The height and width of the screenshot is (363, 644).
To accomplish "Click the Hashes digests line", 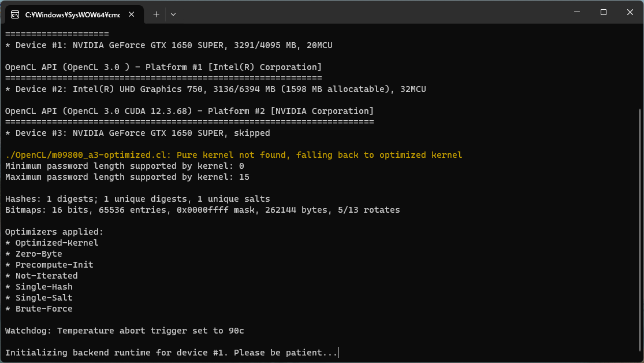I will [x=137, y=199].
